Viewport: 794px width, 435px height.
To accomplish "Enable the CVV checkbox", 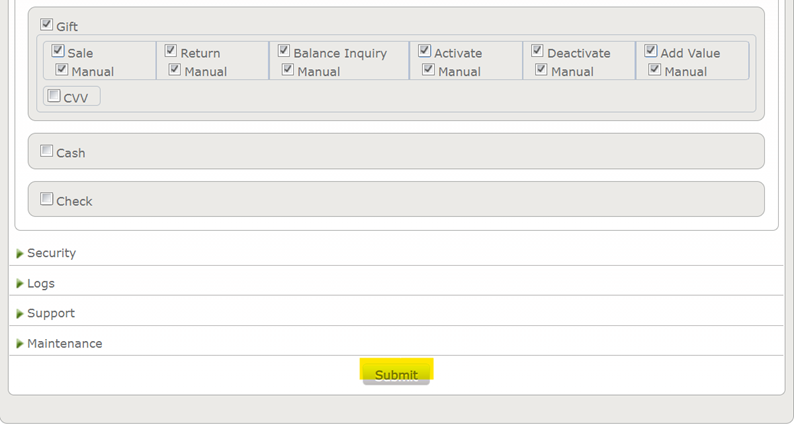I will (54, 95).
